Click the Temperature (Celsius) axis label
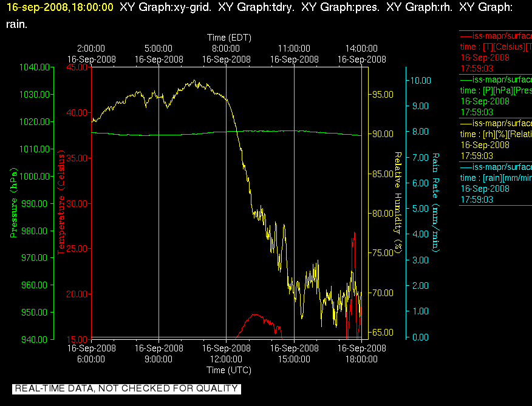 61,203
